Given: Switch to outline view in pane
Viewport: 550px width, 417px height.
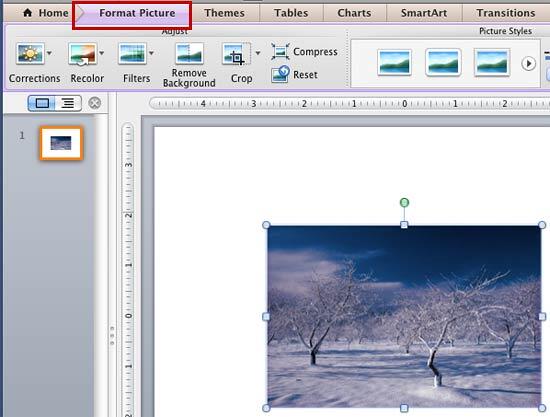Looking at the screenshot, I should (68, 103).
